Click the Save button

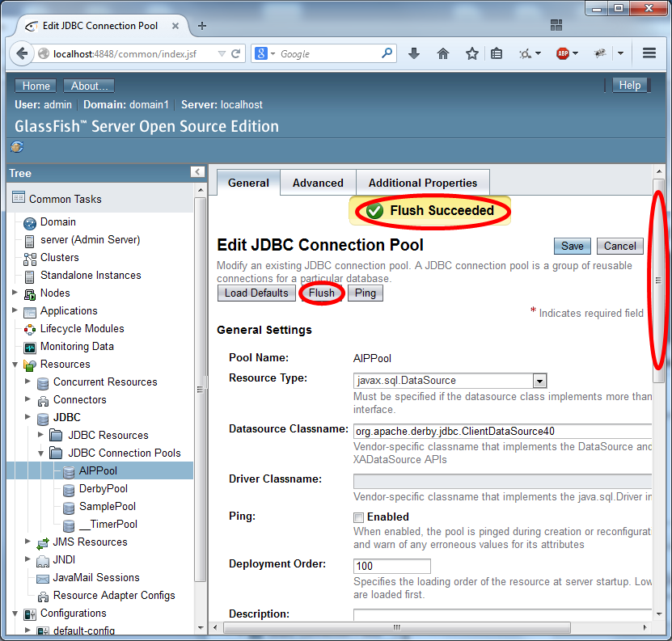[x=572, y=246]
